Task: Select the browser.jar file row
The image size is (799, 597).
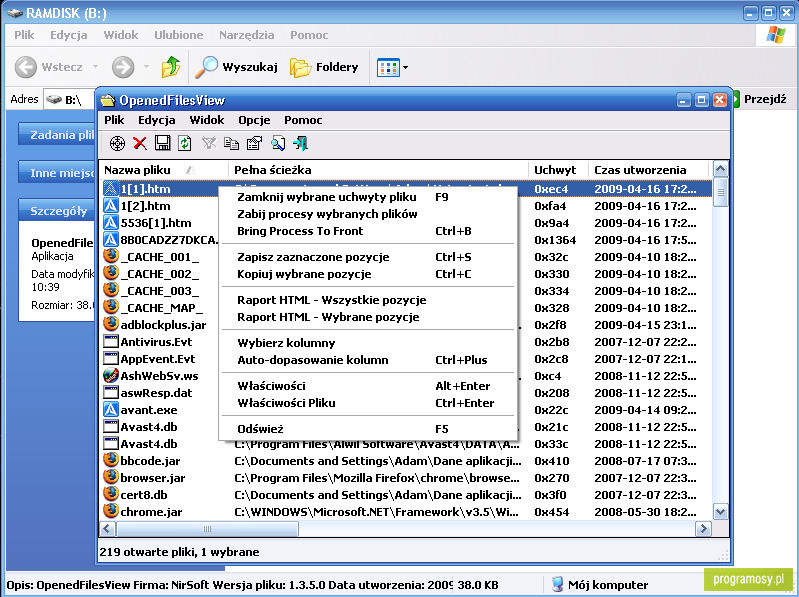Action: coord(406,478)
